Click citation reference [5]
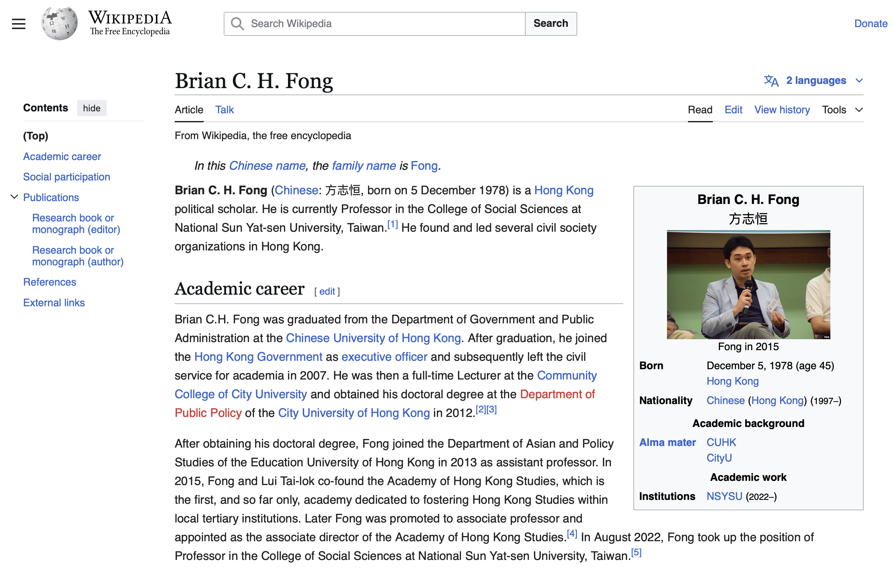Image resolution: width=893 pixels, height=588 pixels. [x=636, y=553]
